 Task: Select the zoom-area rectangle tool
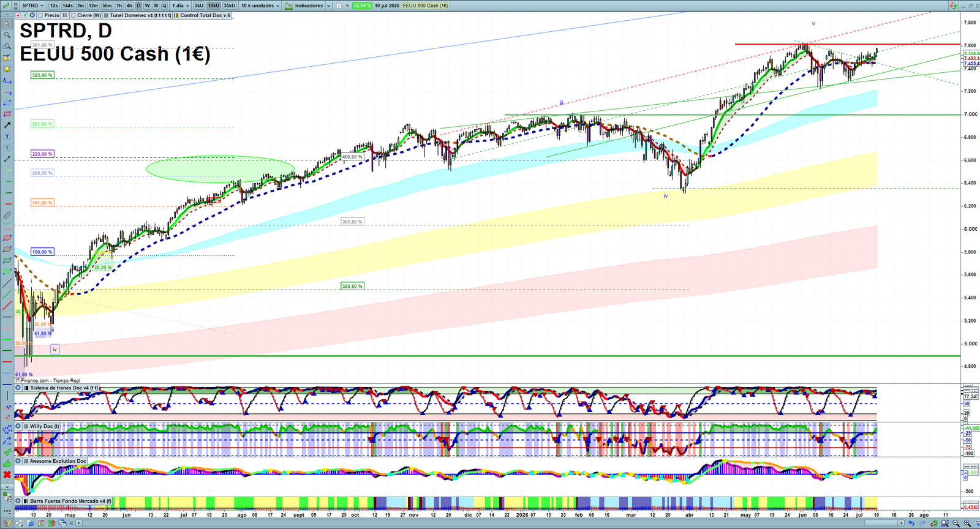click(7, 46)
